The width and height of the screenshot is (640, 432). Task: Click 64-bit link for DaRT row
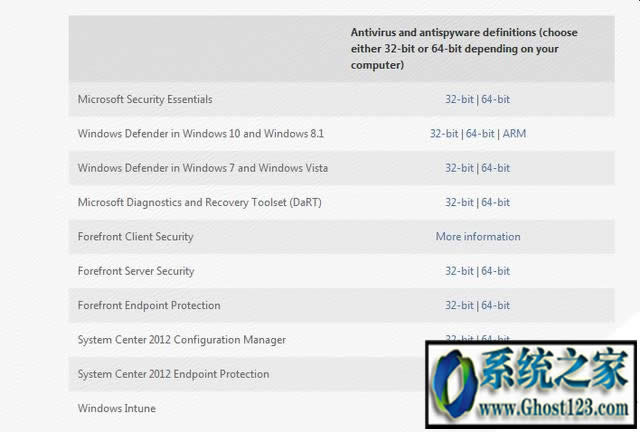495,202
